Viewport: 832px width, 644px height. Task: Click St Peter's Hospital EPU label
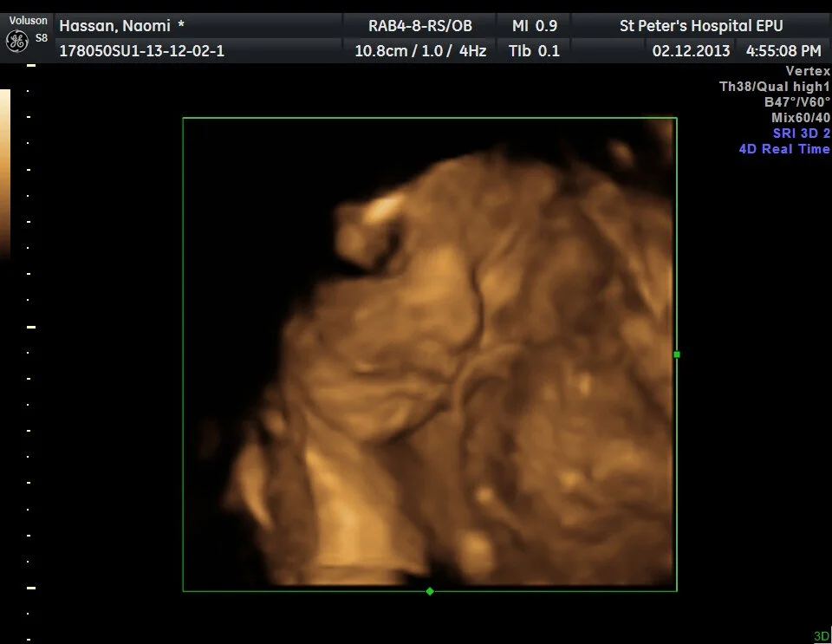(x=701, y=25)
